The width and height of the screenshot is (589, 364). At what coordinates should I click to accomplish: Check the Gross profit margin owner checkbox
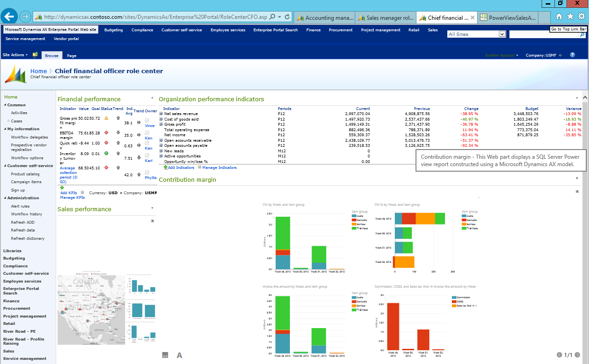click(x=147, y=120)
